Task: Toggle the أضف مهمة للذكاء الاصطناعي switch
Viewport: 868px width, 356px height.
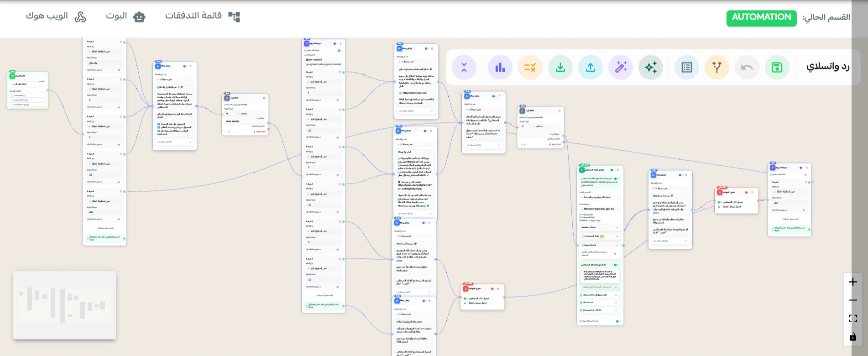Action: tap(616, 265)
